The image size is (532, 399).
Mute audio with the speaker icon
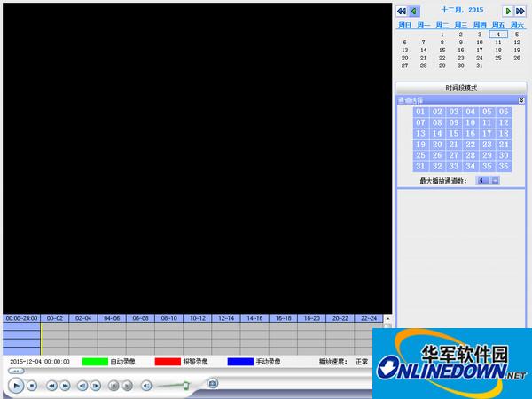click(x=146, y=386)
